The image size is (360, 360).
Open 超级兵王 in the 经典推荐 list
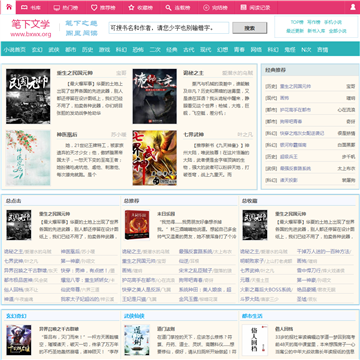point(289,157)
